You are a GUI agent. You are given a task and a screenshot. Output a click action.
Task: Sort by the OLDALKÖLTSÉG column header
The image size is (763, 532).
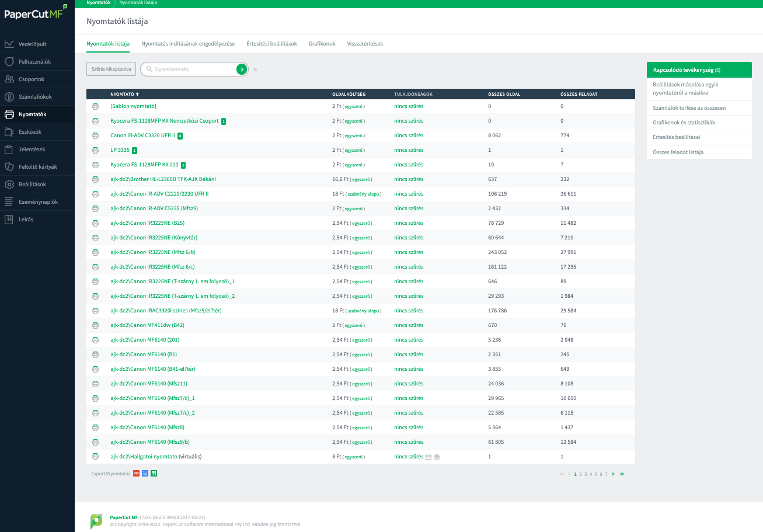point(349,94)
